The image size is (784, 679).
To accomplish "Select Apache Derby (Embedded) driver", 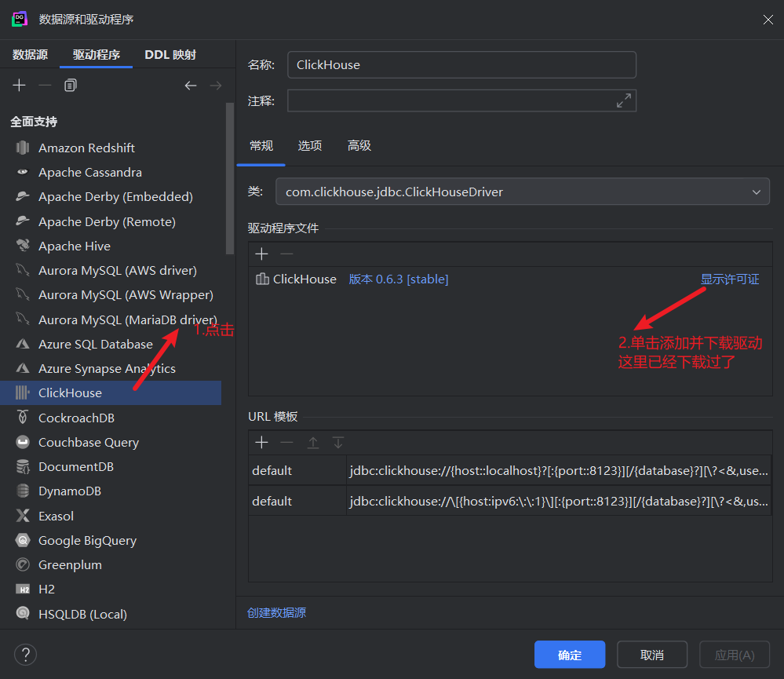I will 111,196.
